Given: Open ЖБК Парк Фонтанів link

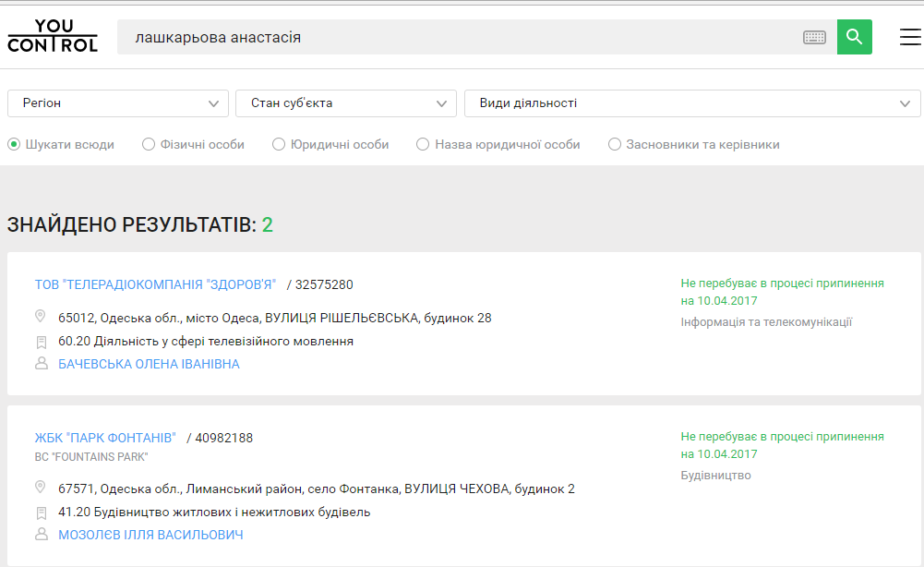Looking at the screenshot, I should pos(105,438).
